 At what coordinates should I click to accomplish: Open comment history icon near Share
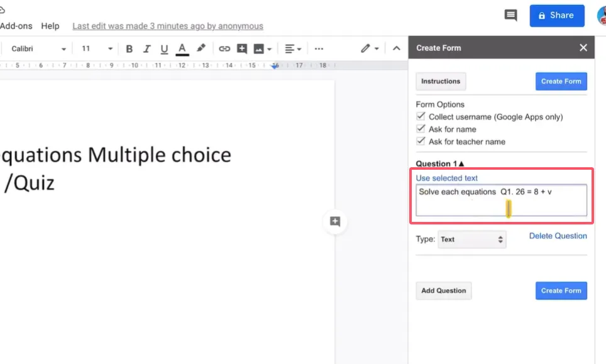[x=510, y=16]
